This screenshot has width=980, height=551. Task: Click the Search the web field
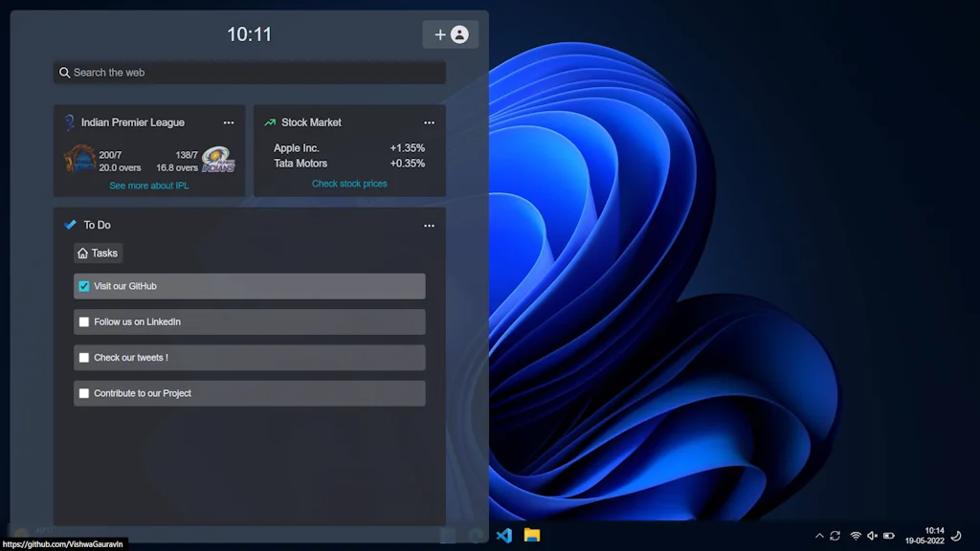[x=249, y=73]
